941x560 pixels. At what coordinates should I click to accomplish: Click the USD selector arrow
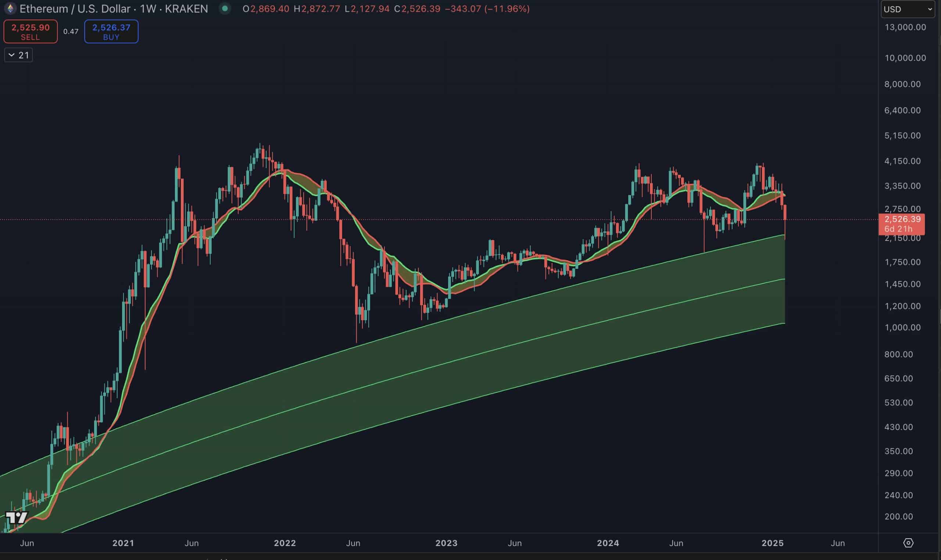(x=930, y=10)
